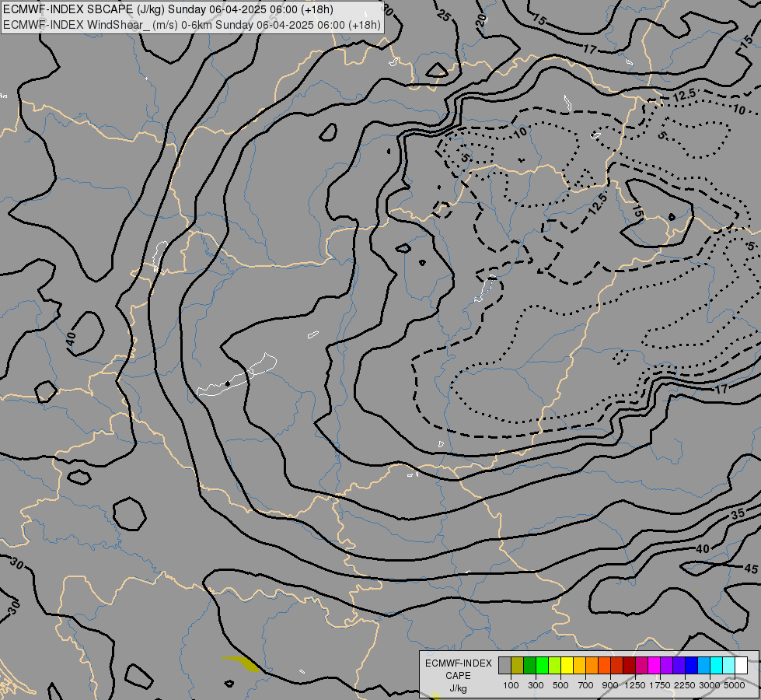This screenshot has width=761, height=700.
Task: Click legend value "900"
Action: click(x=610, y=685)
